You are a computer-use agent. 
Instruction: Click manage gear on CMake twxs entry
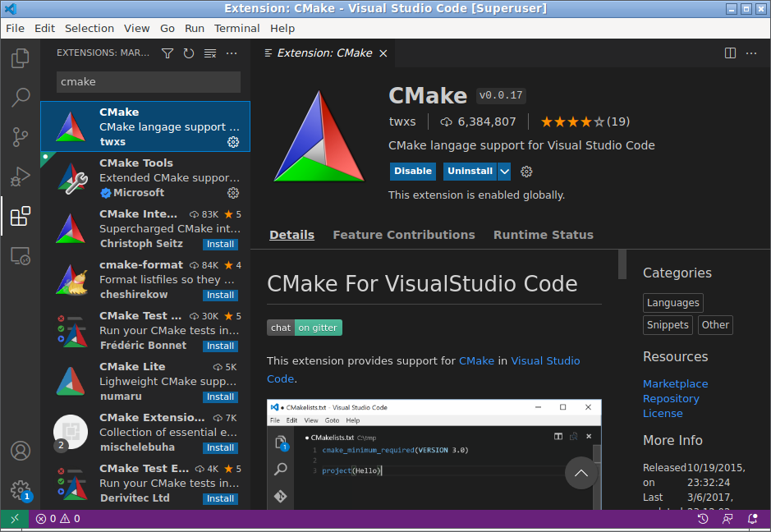click(x=233, y=141)
